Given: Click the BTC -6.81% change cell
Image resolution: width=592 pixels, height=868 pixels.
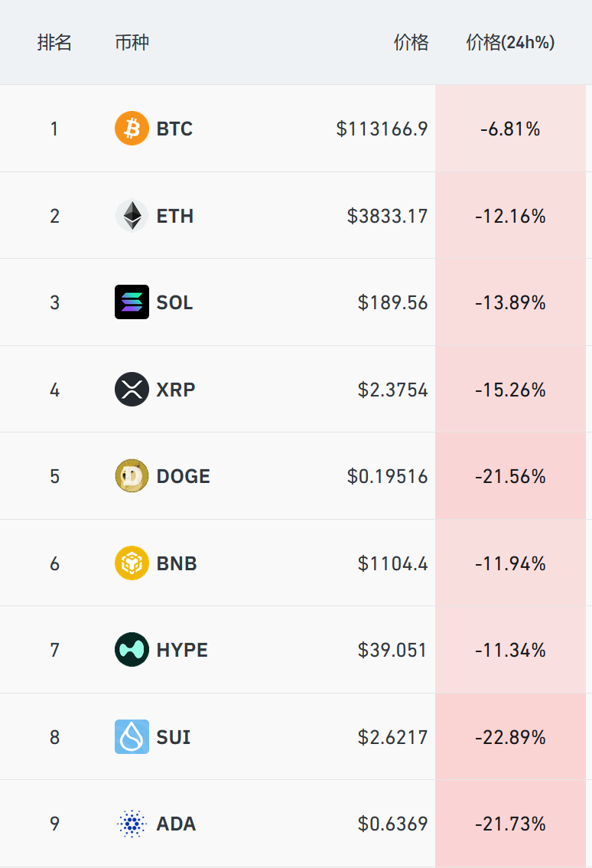Looking at the screenshot, I should pos(510,129).
